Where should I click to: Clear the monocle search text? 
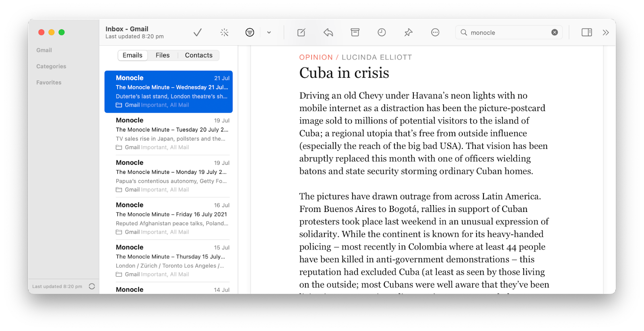point(555,33)
